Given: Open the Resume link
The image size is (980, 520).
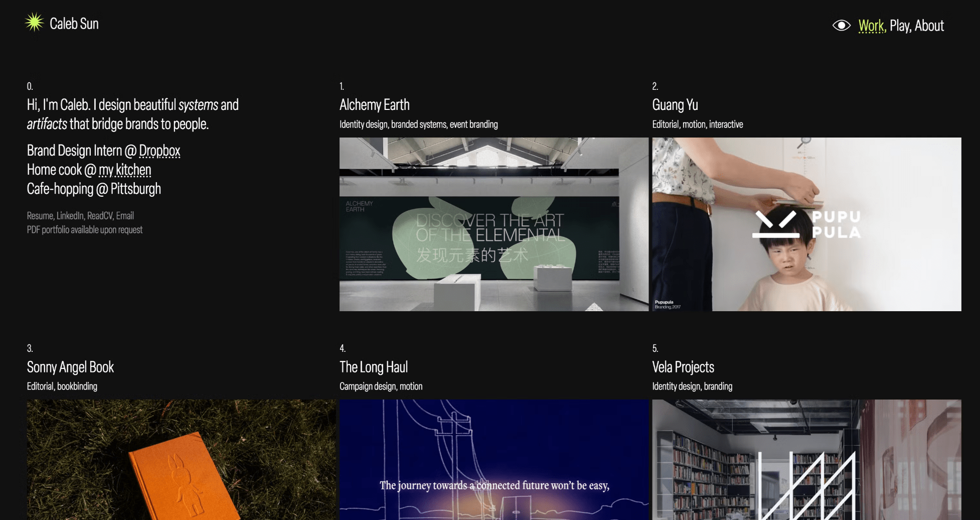Looking at the screenshot, I should [40, 216].
